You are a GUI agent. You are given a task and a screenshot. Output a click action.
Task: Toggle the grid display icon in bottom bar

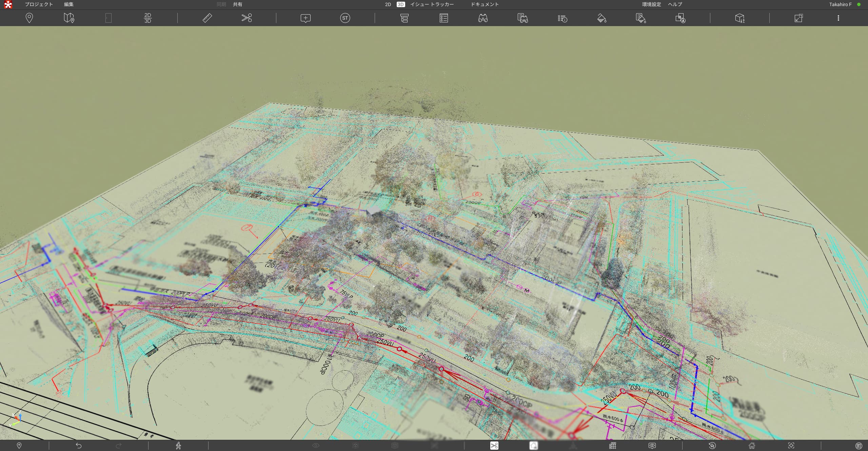tap(612, 446)
